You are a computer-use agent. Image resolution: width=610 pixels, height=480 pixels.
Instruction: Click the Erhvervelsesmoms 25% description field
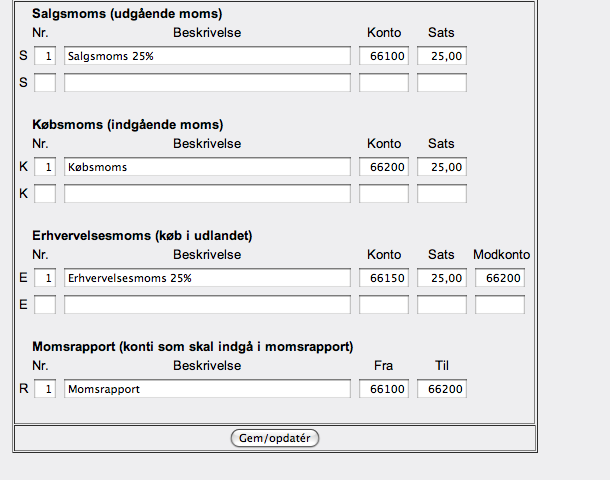coord(207,278)
